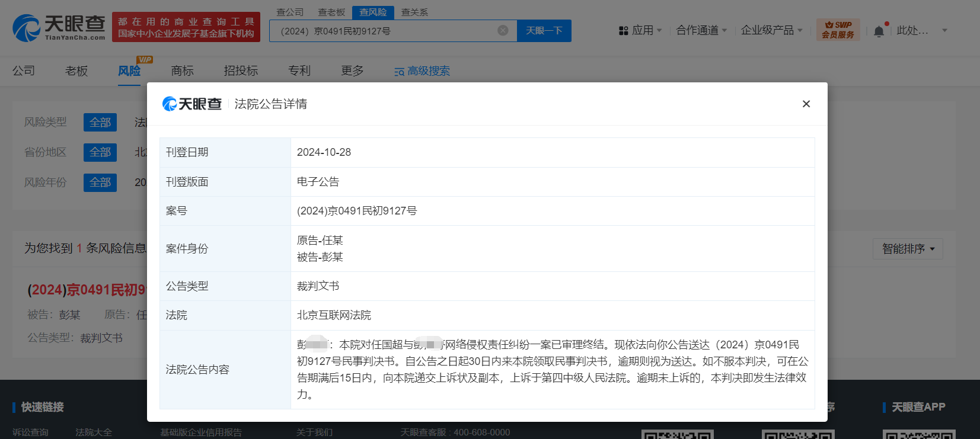Image resolution: width=980 pixels, height=439 pixels.
Task: Click the TianYanCha logo in dialog header
Action: [x=192, y=104]
